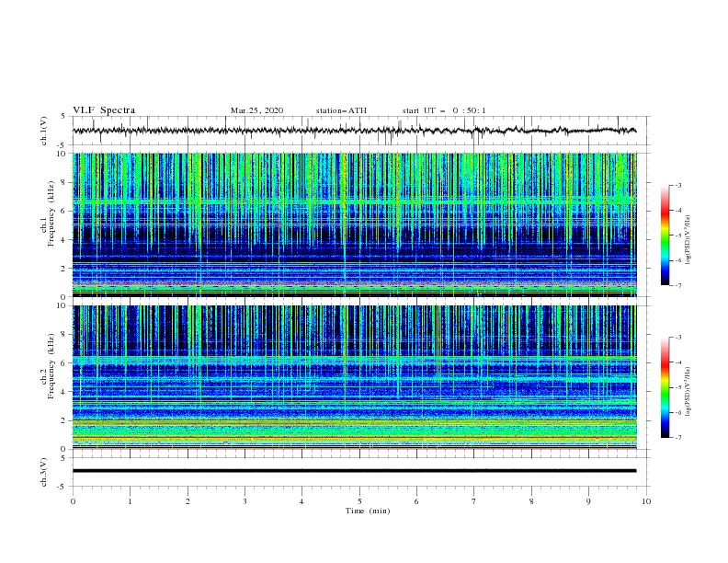Screen dimensions: 728x563
Task: Click the 'station=ATH' header label
Action: (341, 110)
